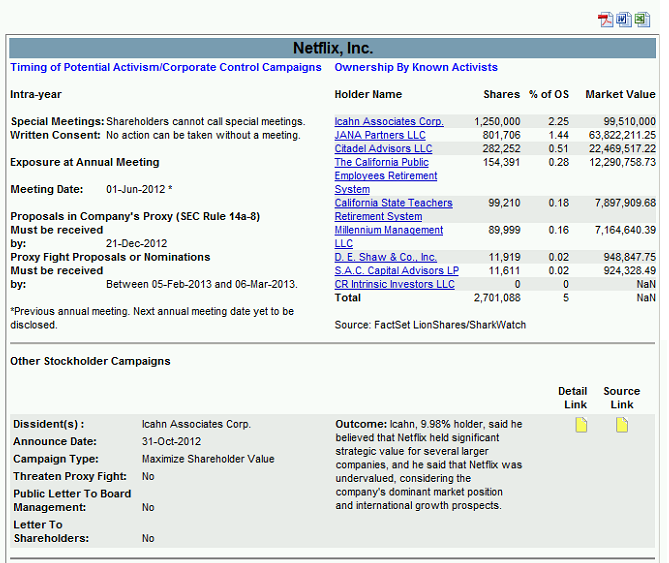669x563 pixels.
Task: Open Millennium Management LLC link
Action: coord(389,237)
